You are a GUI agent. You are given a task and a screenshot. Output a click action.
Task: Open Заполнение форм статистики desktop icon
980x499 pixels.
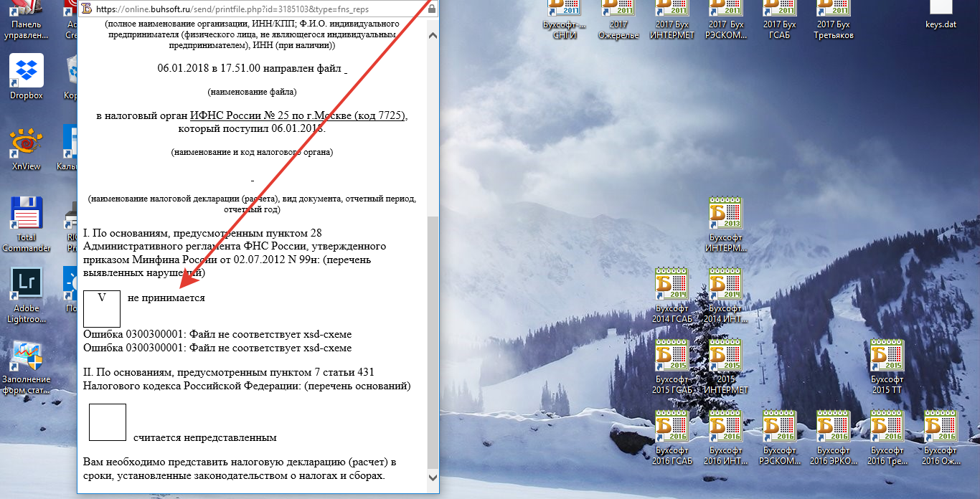click(27, 356)
